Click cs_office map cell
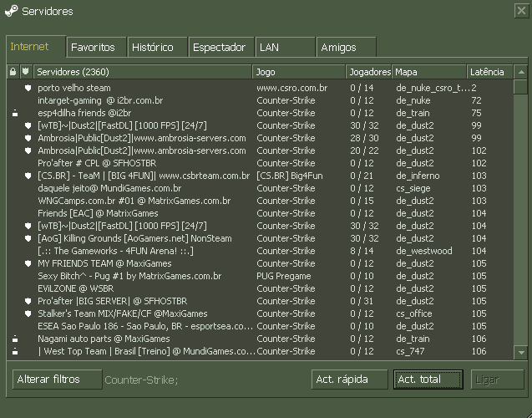 tap(414, 313)
